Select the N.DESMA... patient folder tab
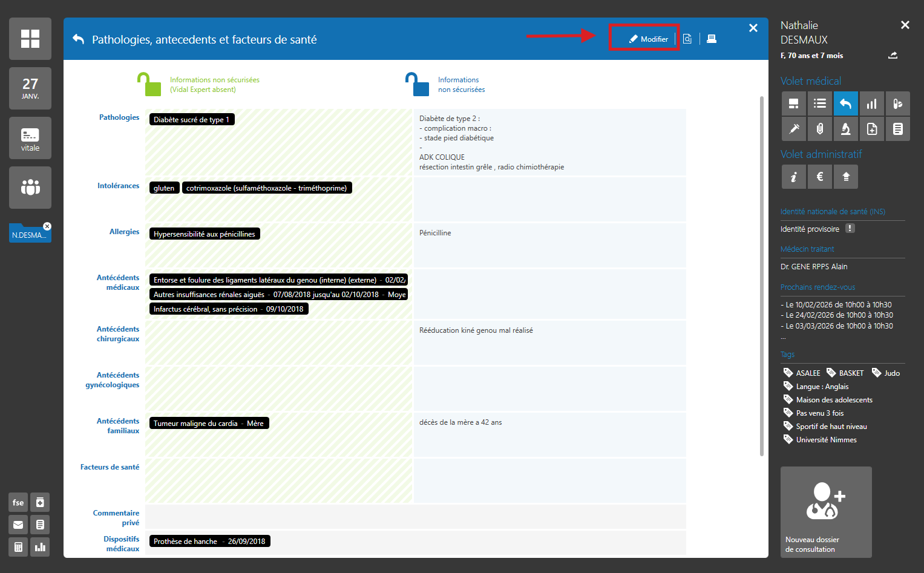This screenshot has height=573, width=924. pos(28,235)
